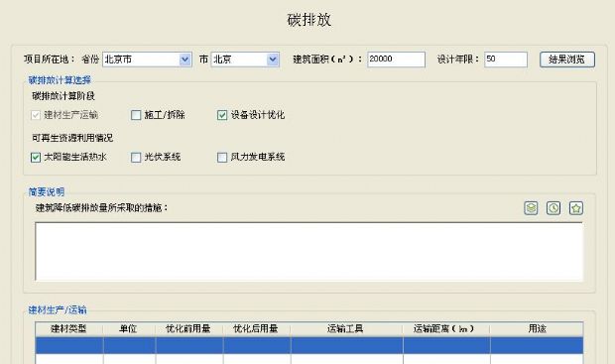The width and height of the screenshot is (615, 364).
Task: Click 运输距离 (km) column header
Action: click(x=446, y=328)
